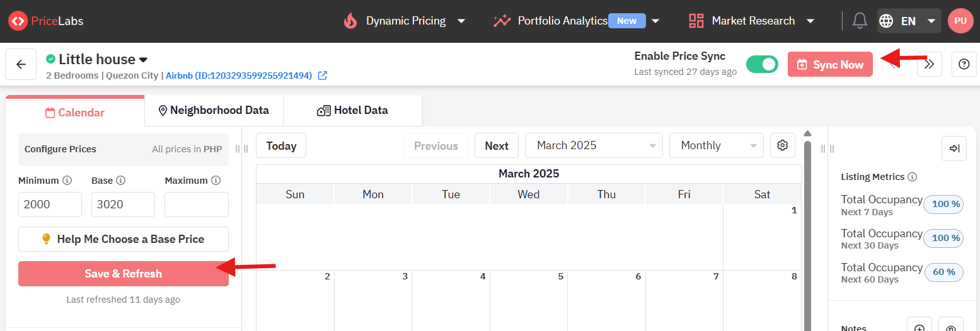
Task: Open the Airbnb listing external link icon
Action: tap(322, 76)
